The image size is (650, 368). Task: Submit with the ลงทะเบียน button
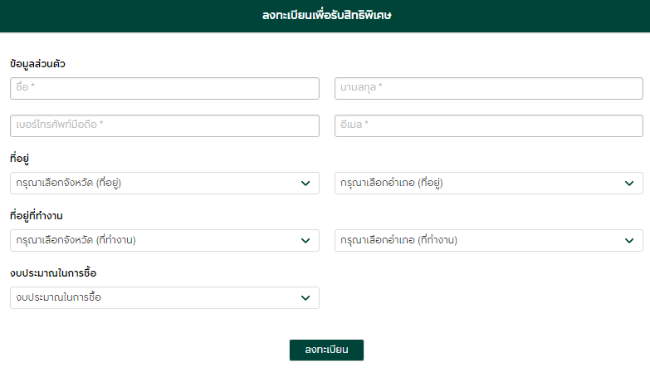pos(327,350)
